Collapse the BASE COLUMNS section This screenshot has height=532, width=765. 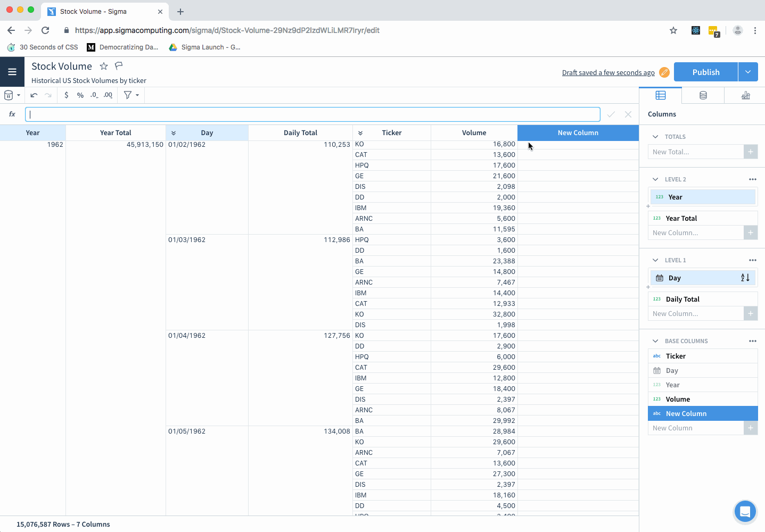(655, 341)
